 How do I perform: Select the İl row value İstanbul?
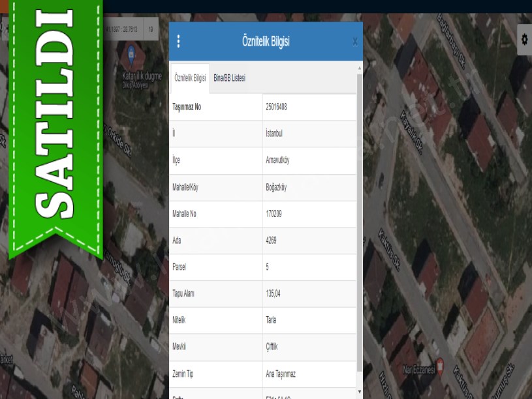click(x=274, y=134)
